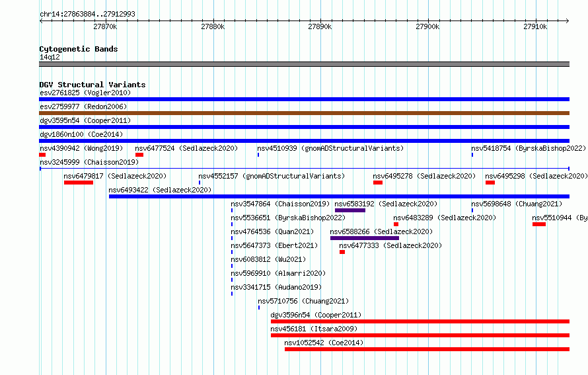
Task: Open nsv5647373 (Ebert2021) label
Action: pos(274,245)
